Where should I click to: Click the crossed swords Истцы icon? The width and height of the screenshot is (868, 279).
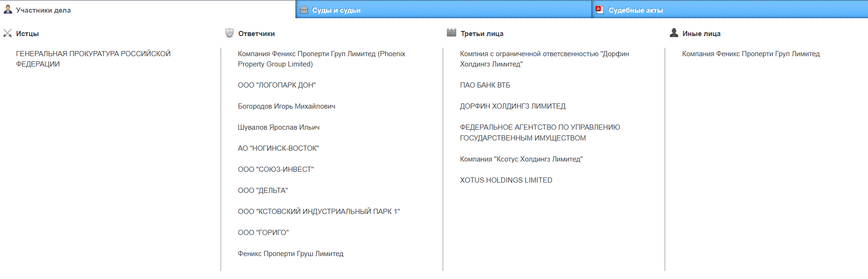coord(7,33)
